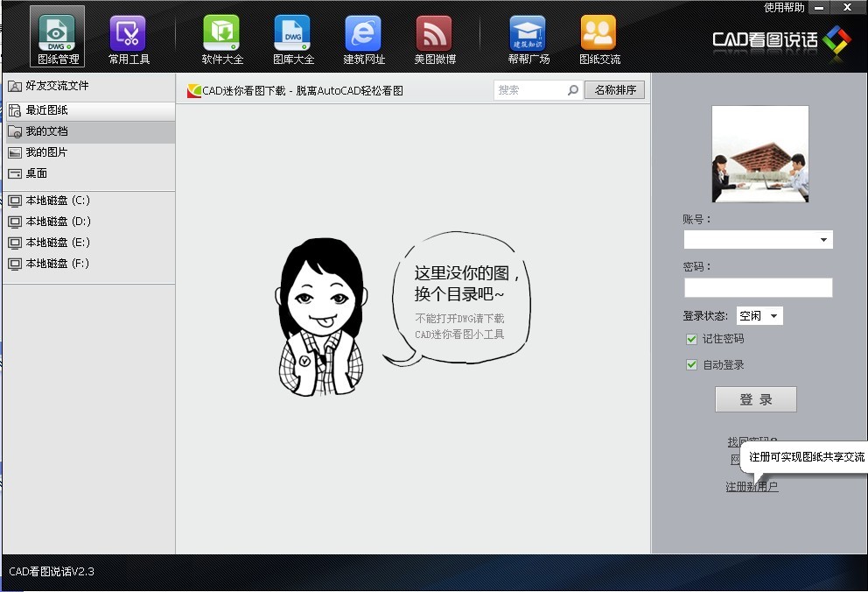Click the 图库大全 DWG library icon
Image resolution: width=868 pixels, height=592 pixels.
click(x=292, y=35)
